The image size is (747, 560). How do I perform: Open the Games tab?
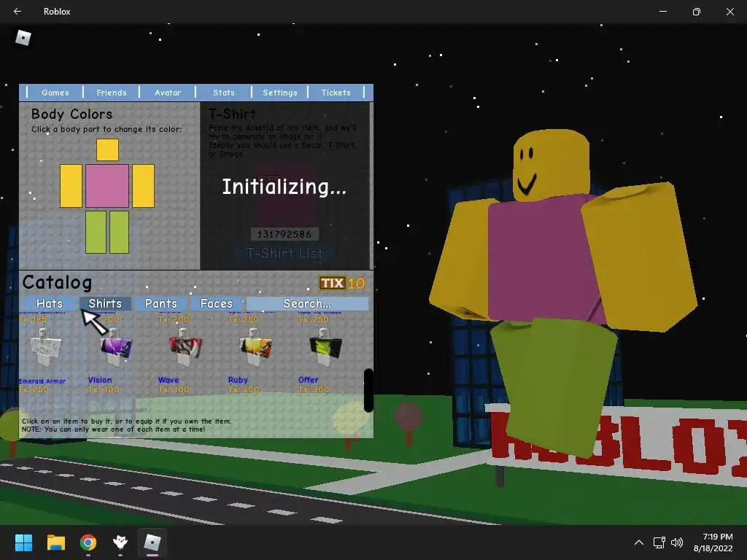pos(55,93)
